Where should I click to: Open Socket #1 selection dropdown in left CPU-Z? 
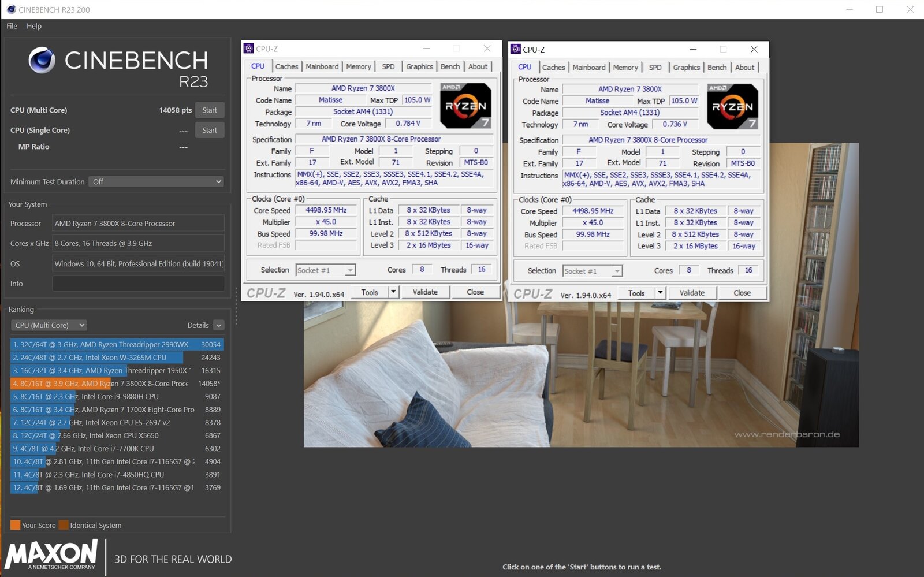click(326, 270)
